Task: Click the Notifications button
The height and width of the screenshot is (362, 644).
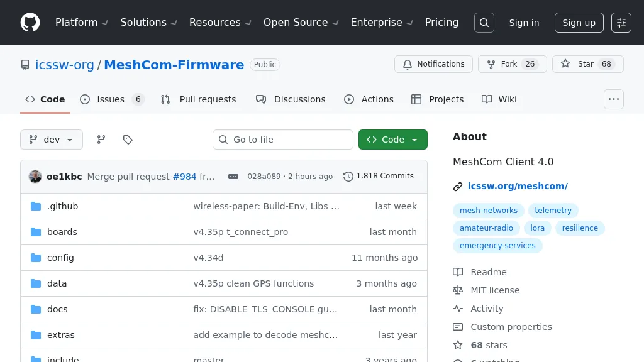Action: tap(433, 64)
